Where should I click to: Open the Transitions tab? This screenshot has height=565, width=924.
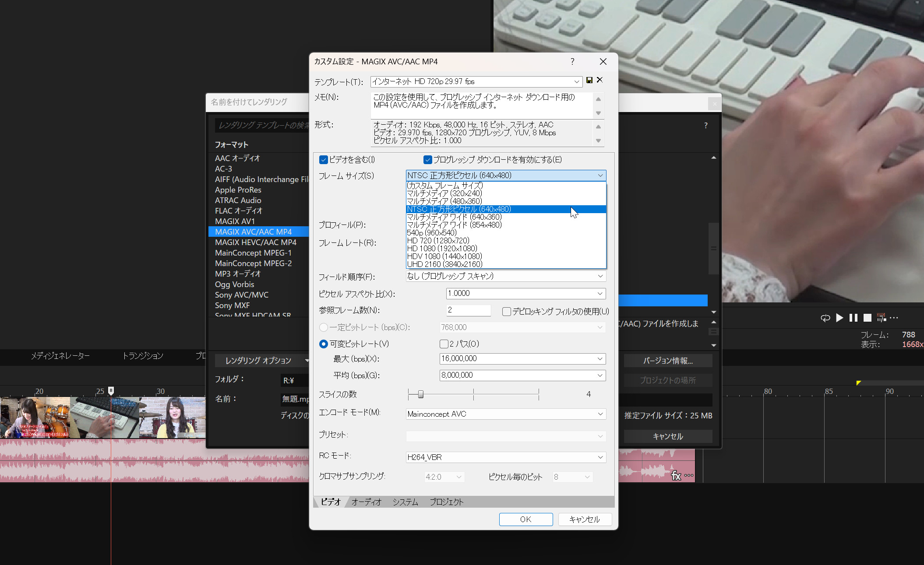(143, 356)
